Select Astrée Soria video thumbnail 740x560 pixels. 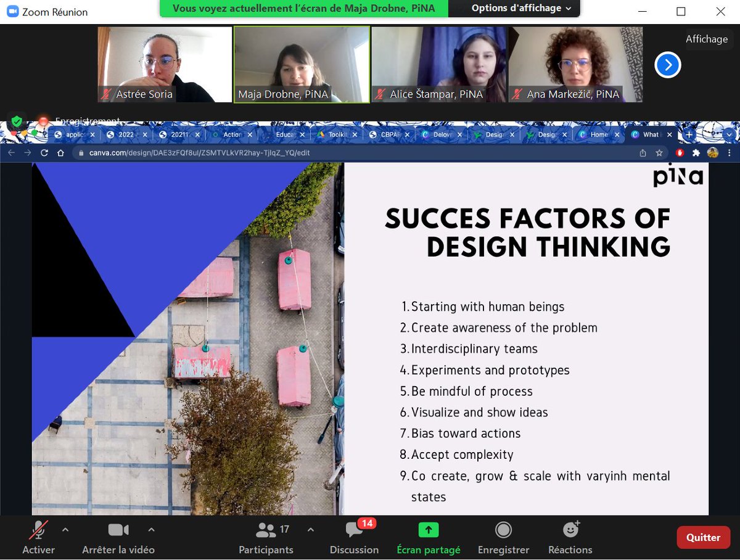coord(165,64)
